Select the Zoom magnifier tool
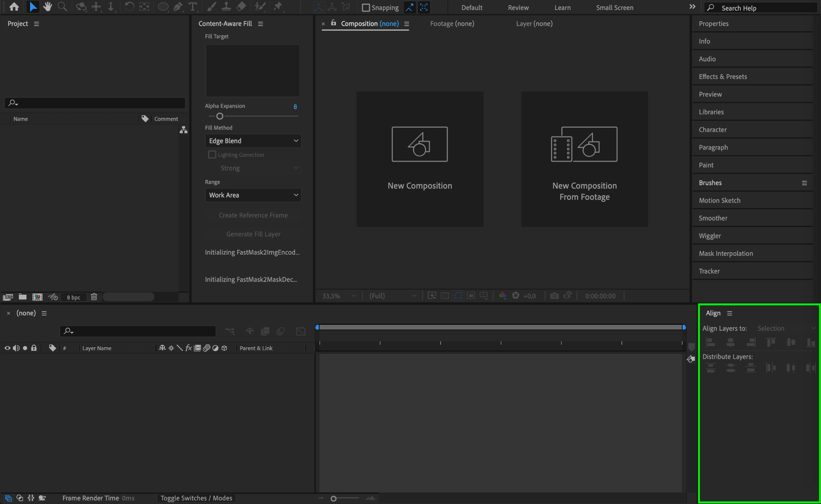The height and width of the screenshot is (504, 821). [62, 7]
